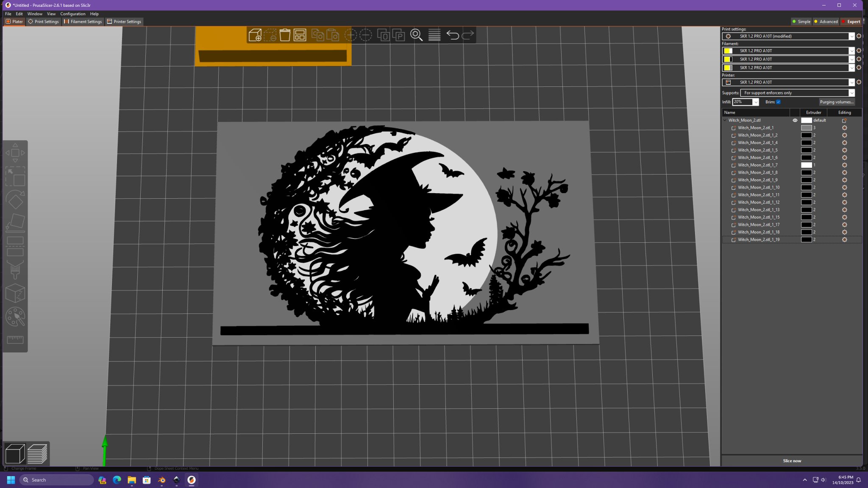Toggle the Brim checkbox

(x=778, y=102)
